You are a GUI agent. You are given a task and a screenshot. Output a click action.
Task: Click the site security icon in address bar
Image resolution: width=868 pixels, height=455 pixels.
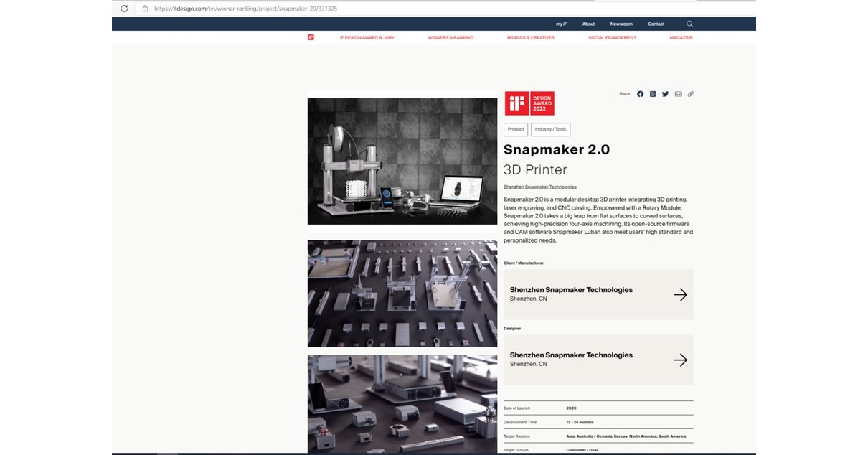click(x=145, y=9)
